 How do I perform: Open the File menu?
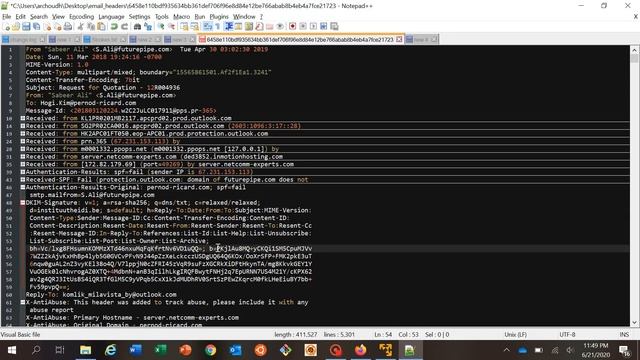[7, 17]
